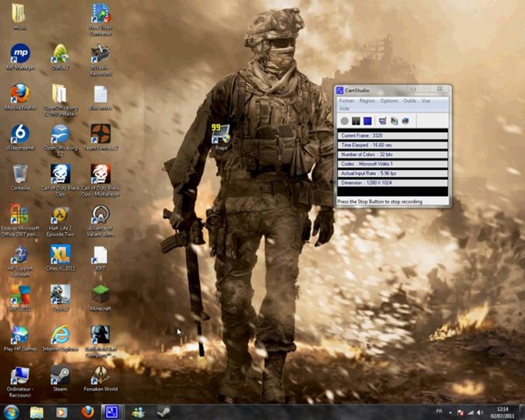
Task: Select the RIFT desktop shortcut
Action: 100,258
